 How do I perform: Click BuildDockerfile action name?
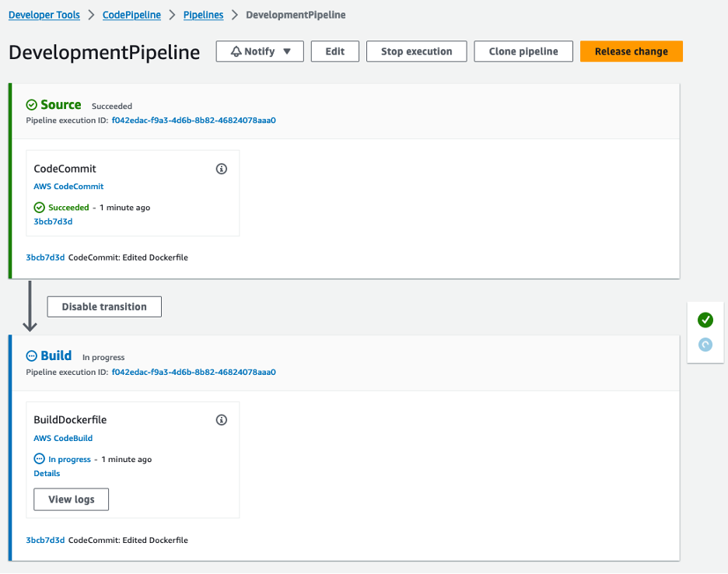[x=70, y=420]
